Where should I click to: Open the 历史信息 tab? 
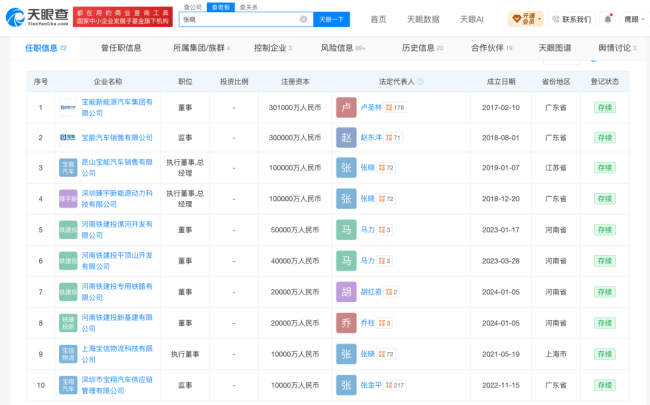click(422, 48)
